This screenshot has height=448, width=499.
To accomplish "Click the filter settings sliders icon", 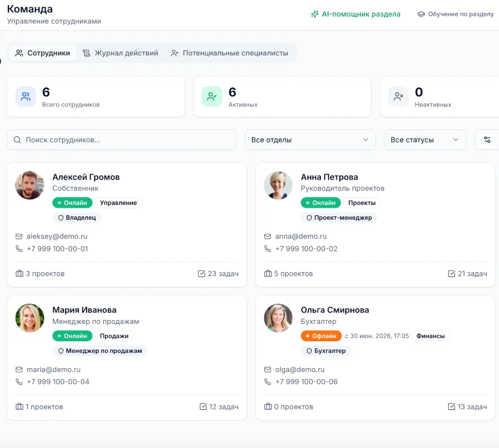I will pos(487,139).
